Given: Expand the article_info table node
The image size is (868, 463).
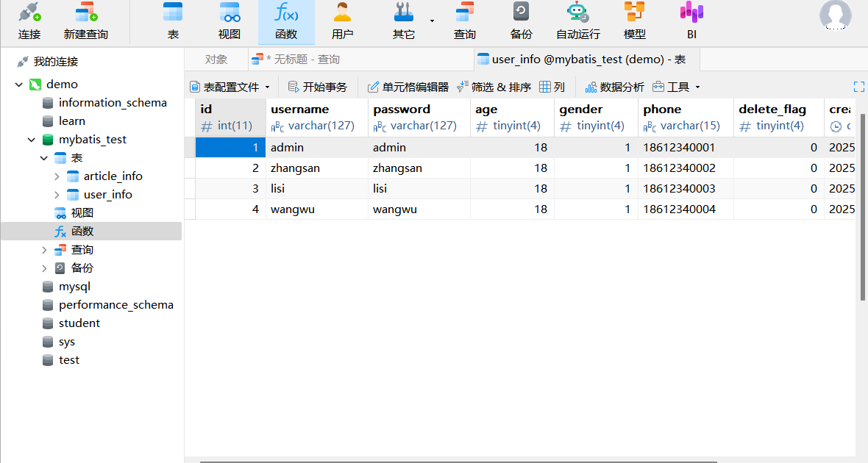Looking at the screenshot, I should pyautogui.click(x=57, y=176).
